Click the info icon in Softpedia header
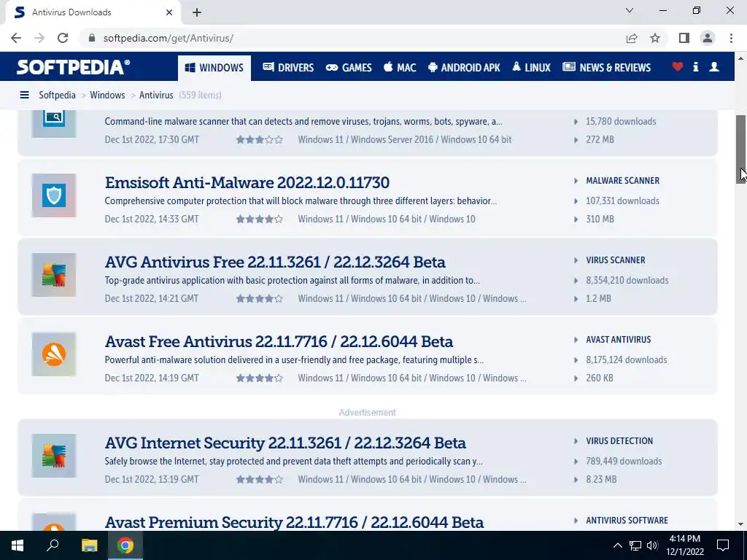 [x=695, y=66]
